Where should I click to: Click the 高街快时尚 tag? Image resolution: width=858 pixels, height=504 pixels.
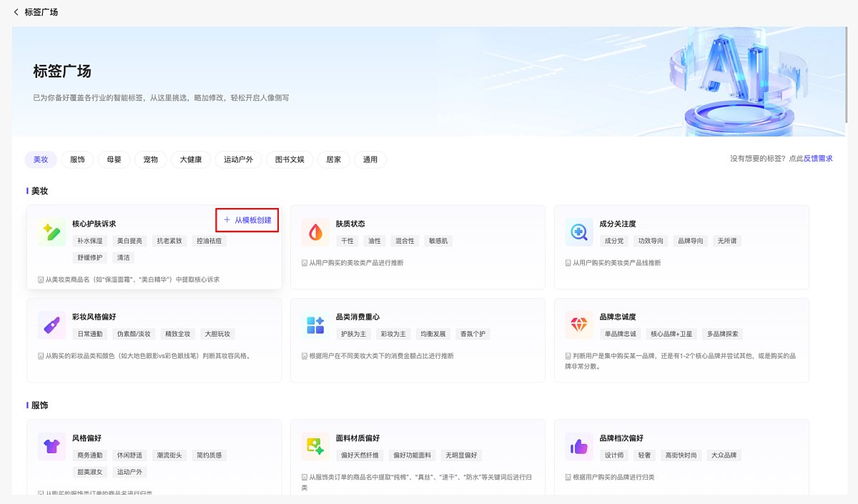pos(681,455)
